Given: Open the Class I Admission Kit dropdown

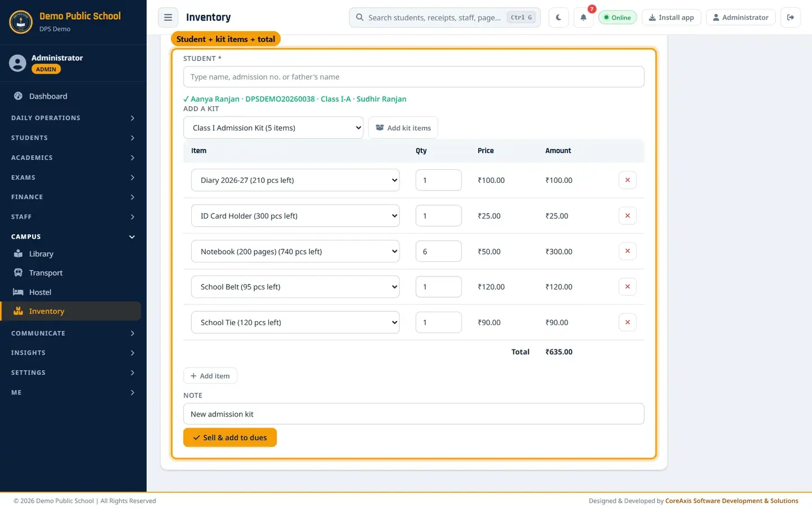Looking at the screenshot, I should tap(273, 128).
